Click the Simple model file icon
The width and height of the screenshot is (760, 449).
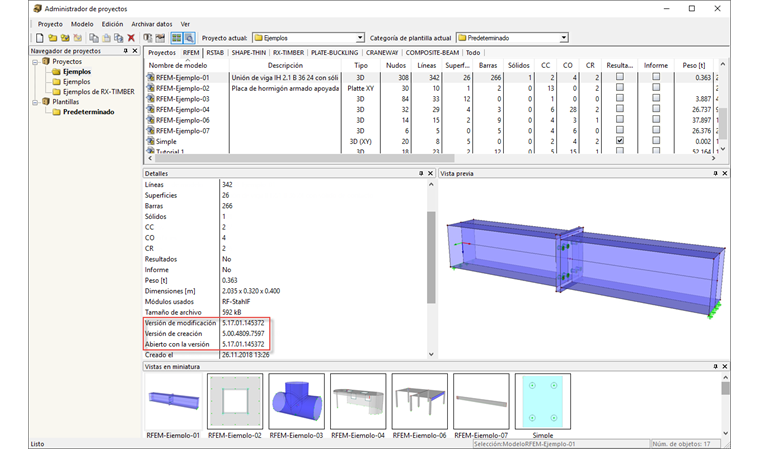pos(151,141)
